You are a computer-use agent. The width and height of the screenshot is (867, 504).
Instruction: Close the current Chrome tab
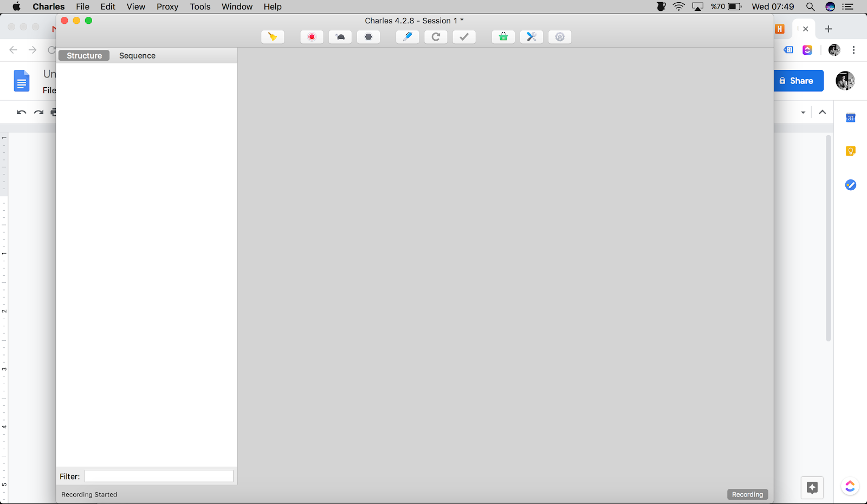click(806, 29)
